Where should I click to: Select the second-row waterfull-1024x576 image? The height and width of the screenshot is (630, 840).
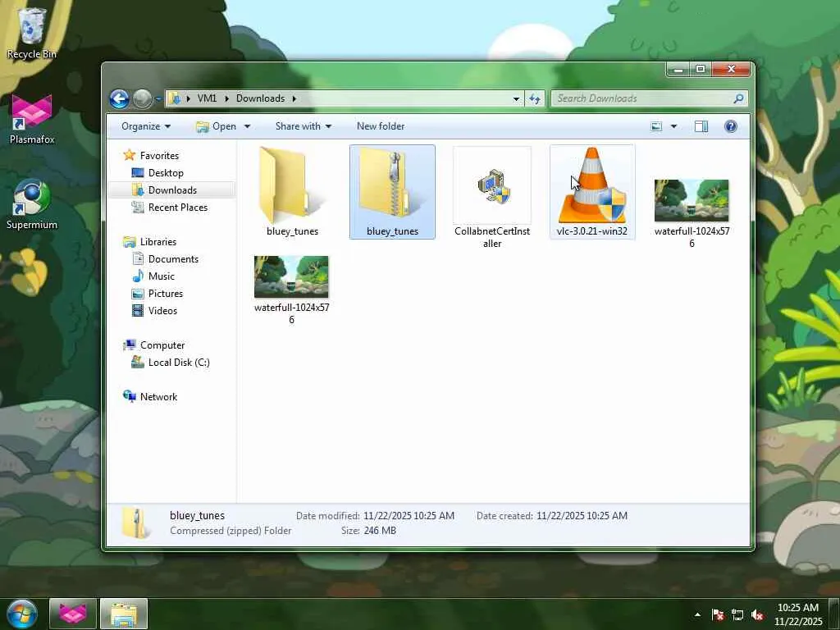[291, 290]
